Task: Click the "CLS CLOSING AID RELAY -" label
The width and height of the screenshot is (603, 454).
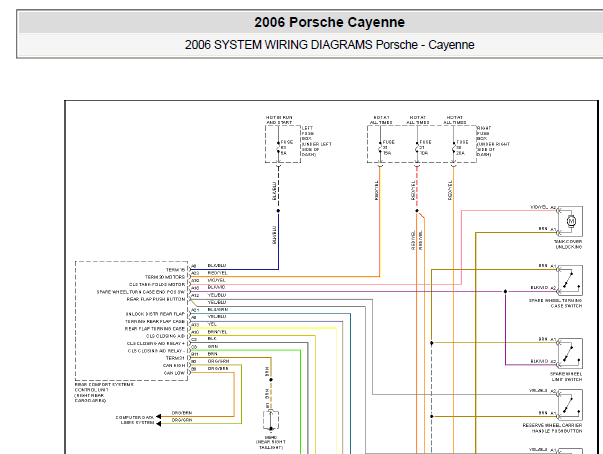Action: [157, 351]
